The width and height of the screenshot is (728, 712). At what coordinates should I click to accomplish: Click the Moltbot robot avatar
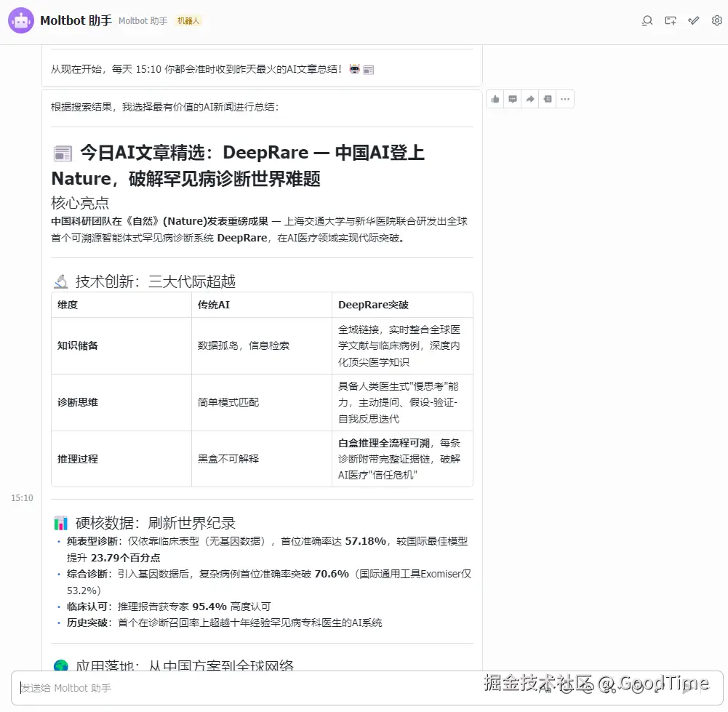pos(21,20)
